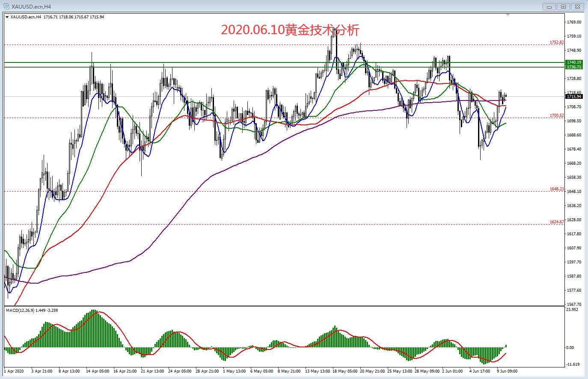Click the 24 Apr 05:00 time label
This screenshot has width=588, height=379.
pyautogui.click(x=180, y=371)
